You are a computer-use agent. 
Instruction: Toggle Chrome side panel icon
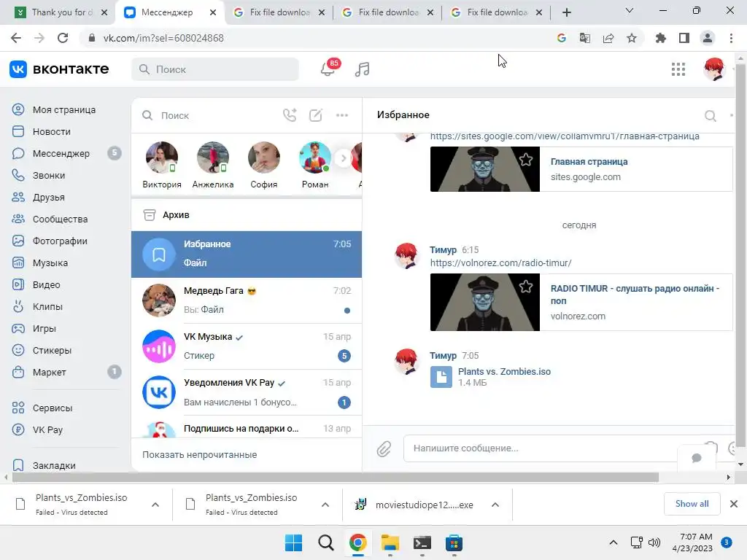pos(684,38)
